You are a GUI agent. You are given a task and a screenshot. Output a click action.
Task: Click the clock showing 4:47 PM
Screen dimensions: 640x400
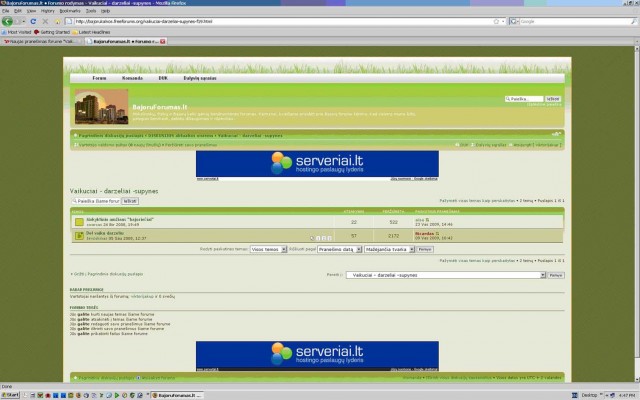[627, 395]
